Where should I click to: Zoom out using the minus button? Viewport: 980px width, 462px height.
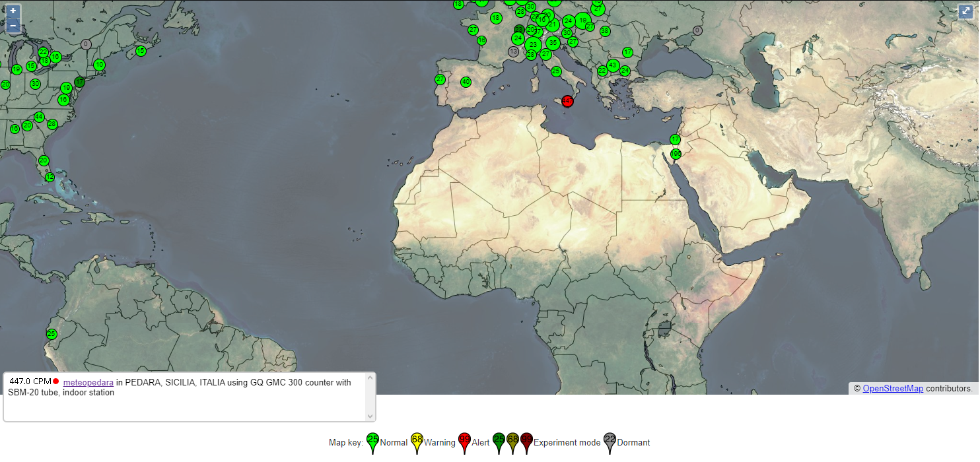point(13,26)
